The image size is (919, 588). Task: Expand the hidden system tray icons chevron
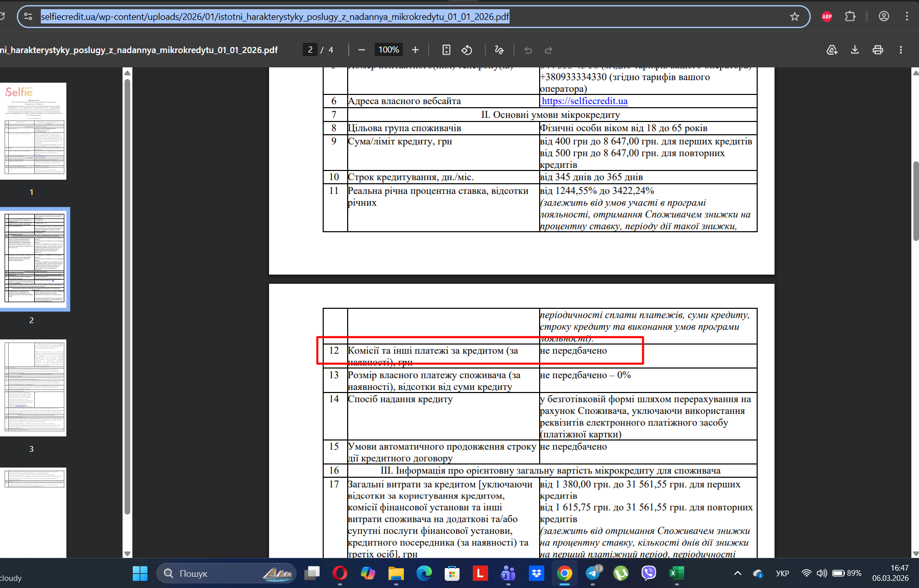point(738,573)
